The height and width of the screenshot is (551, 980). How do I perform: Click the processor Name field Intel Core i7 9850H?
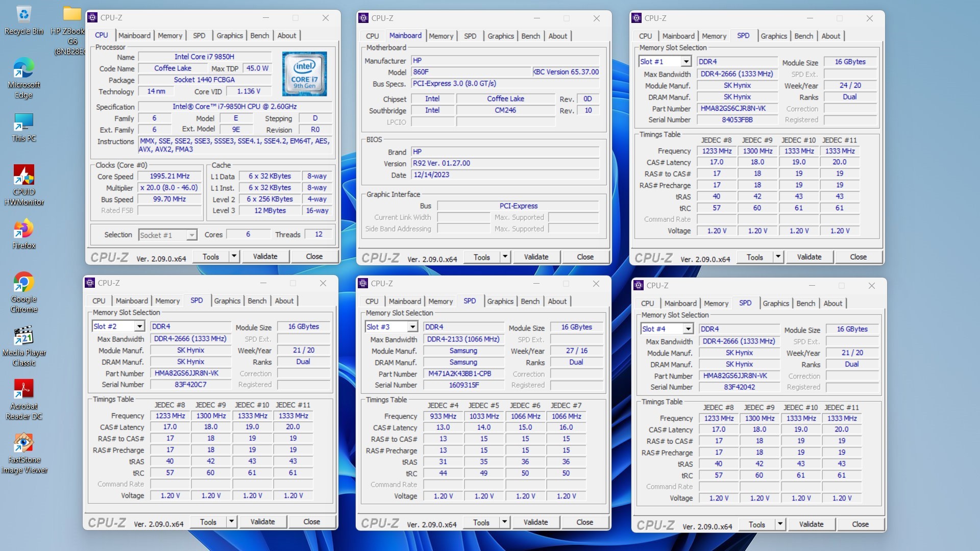[204, 57]
